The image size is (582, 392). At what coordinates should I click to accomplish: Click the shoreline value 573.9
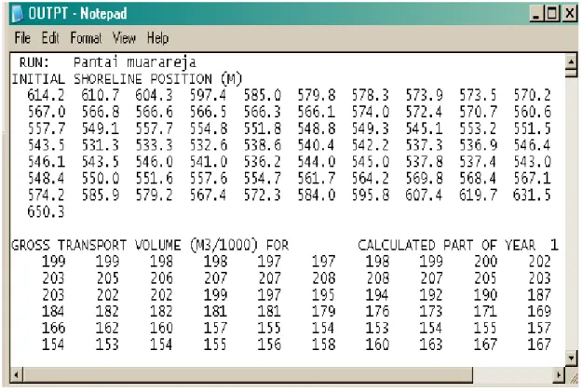[425, 95]
